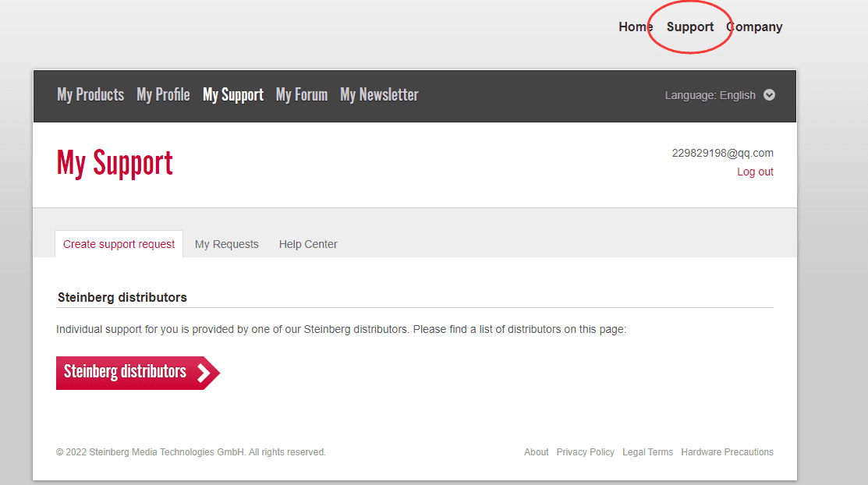The image size is (868, 485).
Task: Click the chevron arrow on distributors button
Action: coord(204,373)
